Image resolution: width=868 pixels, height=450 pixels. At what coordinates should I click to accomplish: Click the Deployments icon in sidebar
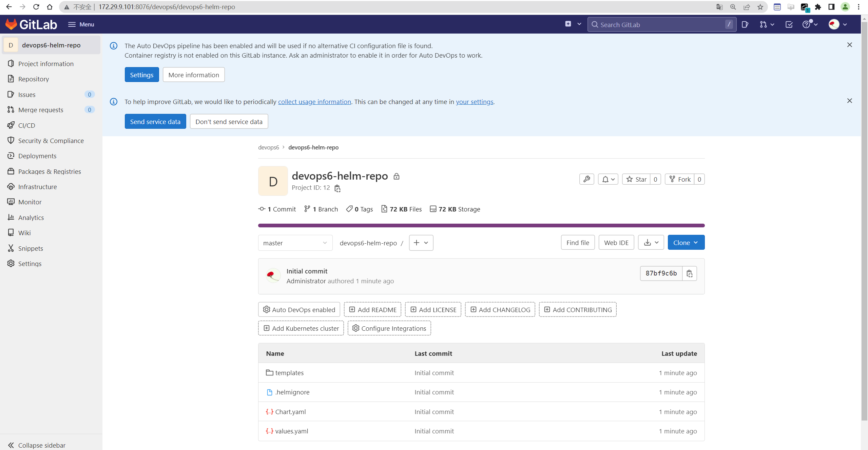[x=11, y=156]
